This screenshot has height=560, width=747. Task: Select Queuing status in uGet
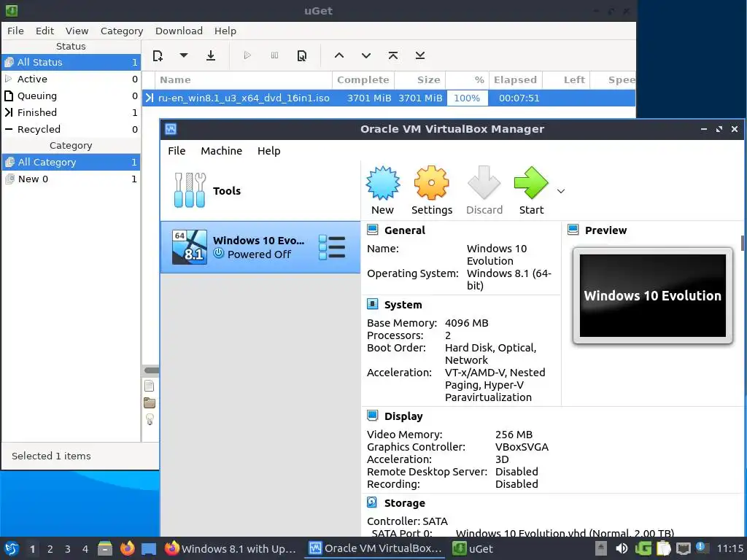pyautogui.click(x=71, y=96)
